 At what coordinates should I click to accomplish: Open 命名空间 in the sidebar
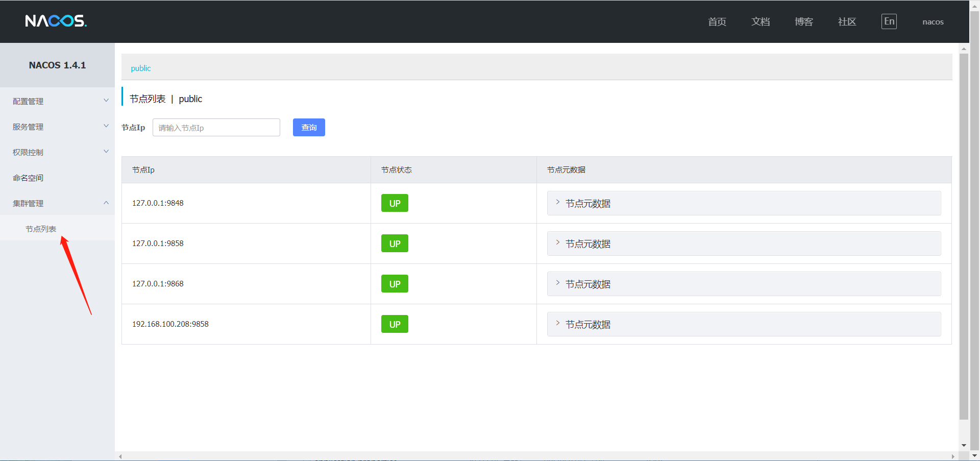click(x=57, y=178)
